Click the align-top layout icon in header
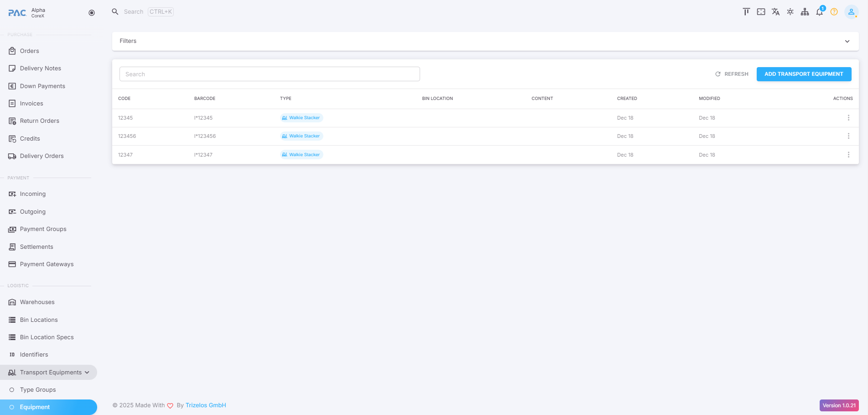Screen dimensions: 868x415 tap(746, 12)
